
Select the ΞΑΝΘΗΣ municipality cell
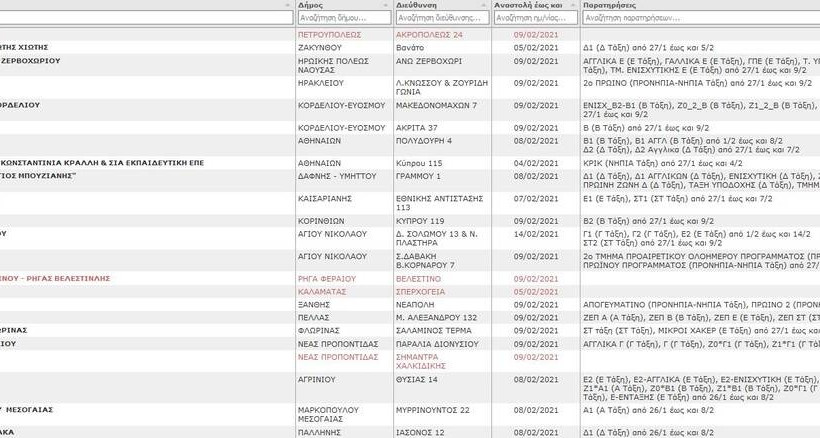pos(314,303)
